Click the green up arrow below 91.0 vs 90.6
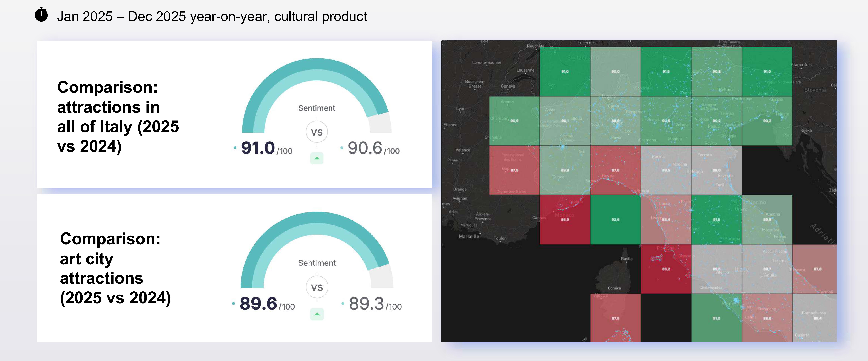 [x=317, y=158]
